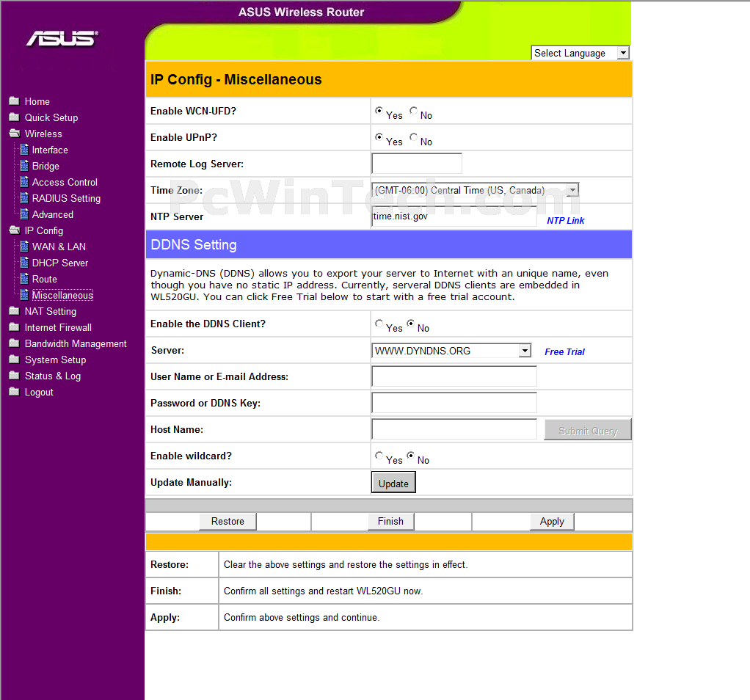Screen dimensions: 750x700
Task: Select No for Enable WCN-UFD
Action: (x=413, y=111)
